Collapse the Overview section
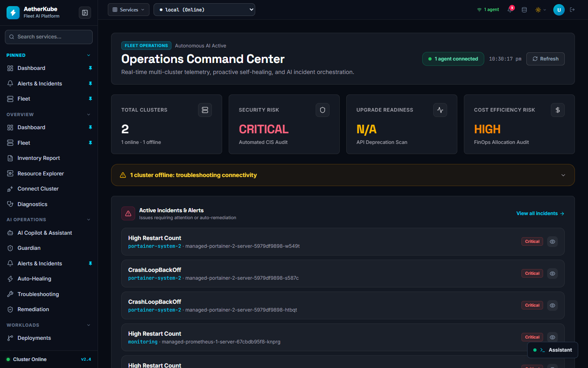588x368 pixels. [89, 114]
